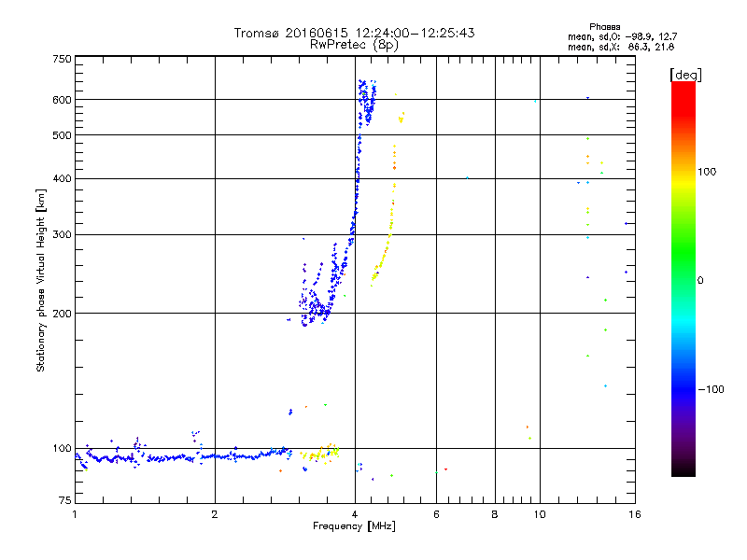Click the subtitle 'RwPretec (8p)'
747x560 pixels.
click(x=354, y=45)
